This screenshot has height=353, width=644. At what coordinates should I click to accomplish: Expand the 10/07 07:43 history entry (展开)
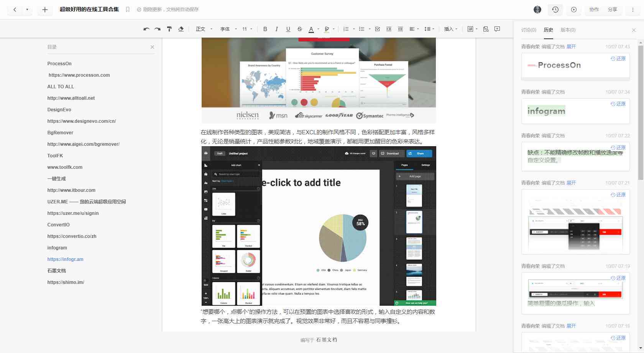click(571, 47)
